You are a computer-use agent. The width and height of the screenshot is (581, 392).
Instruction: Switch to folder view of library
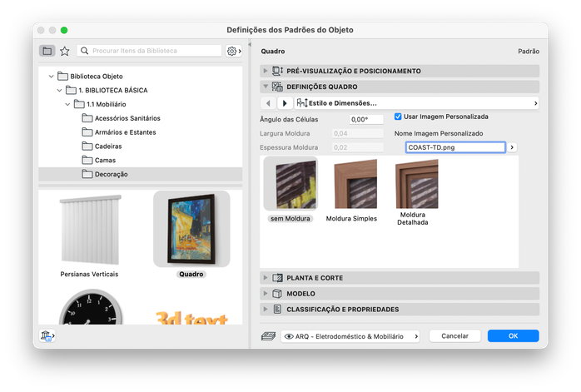47,51
